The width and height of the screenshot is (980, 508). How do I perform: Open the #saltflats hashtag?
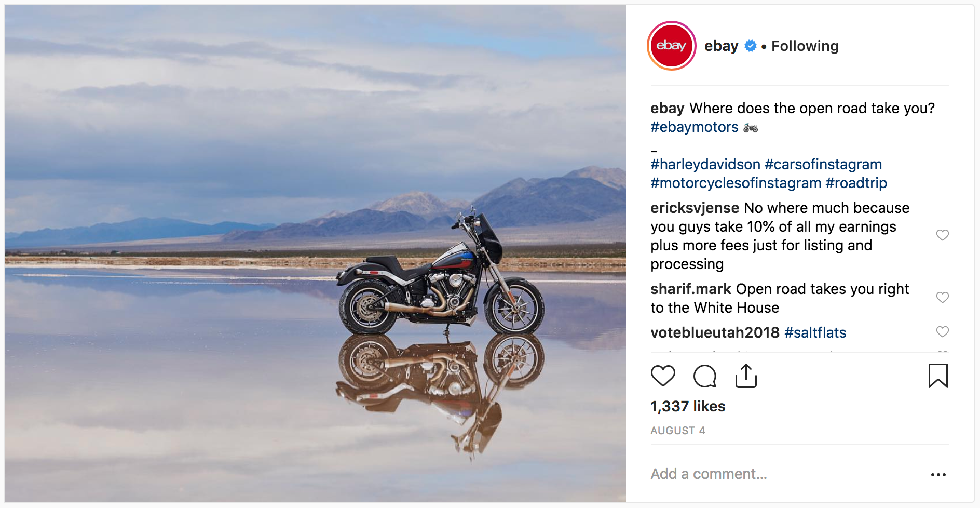click(815, 333)
